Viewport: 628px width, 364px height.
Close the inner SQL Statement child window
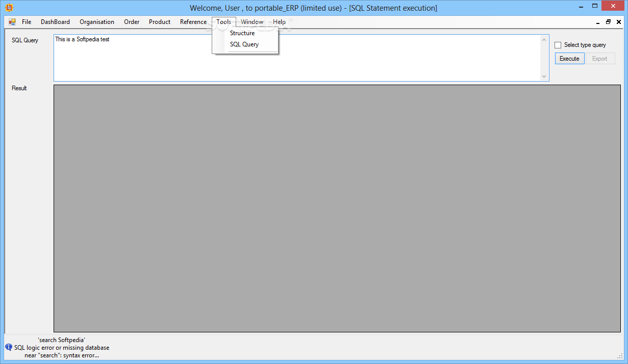pos(619,22)
